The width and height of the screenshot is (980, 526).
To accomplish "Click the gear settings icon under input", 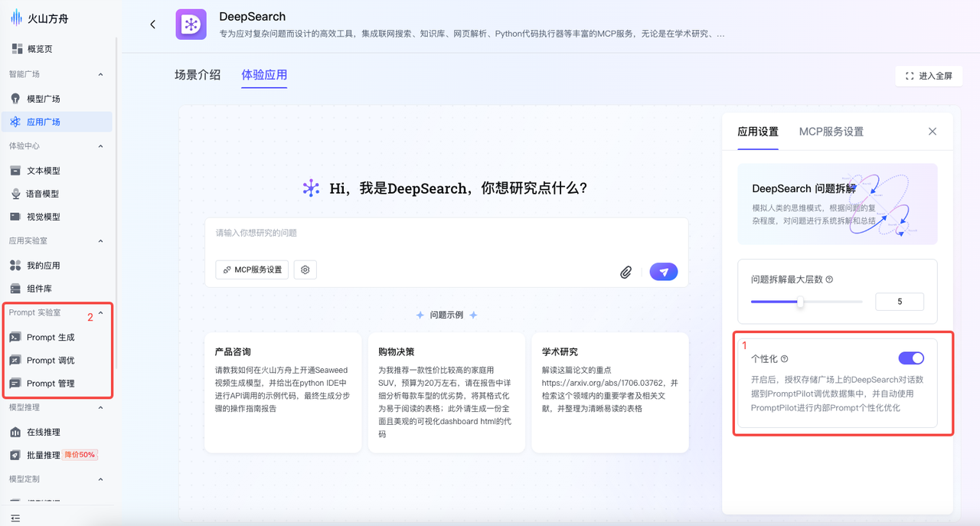I will click(x=305, y=270).
